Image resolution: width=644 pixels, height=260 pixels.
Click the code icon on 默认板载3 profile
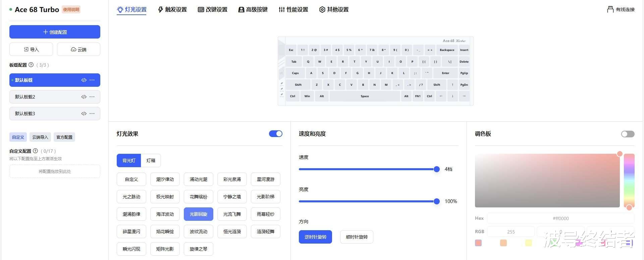tap(84, 114)
